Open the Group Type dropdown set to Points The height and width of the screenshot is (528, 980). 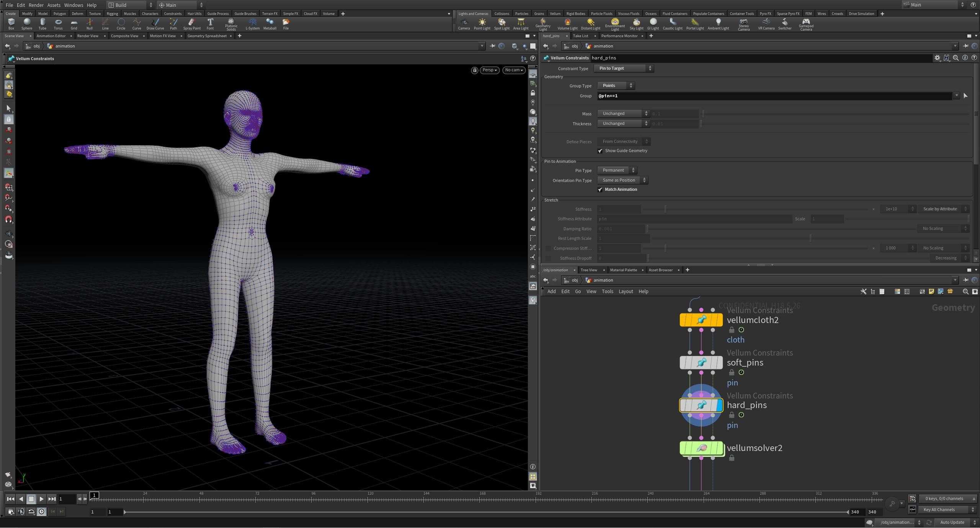[615, 85]
